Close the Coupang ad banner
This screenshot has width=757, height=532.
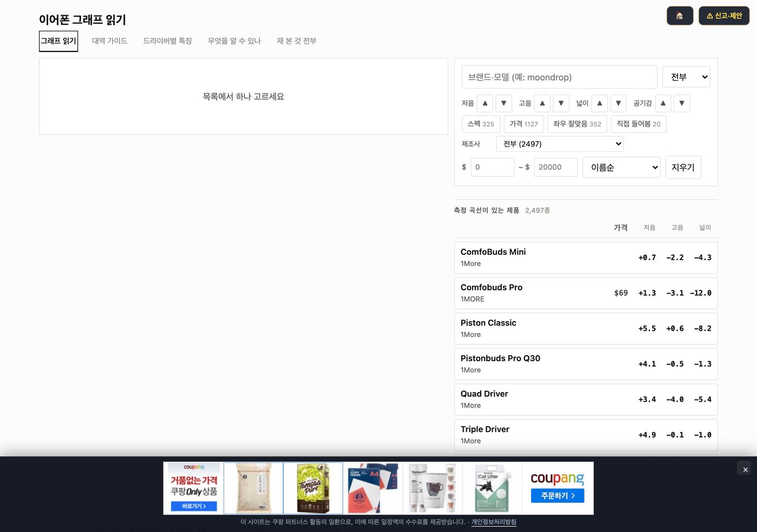(x=745, y=469)
